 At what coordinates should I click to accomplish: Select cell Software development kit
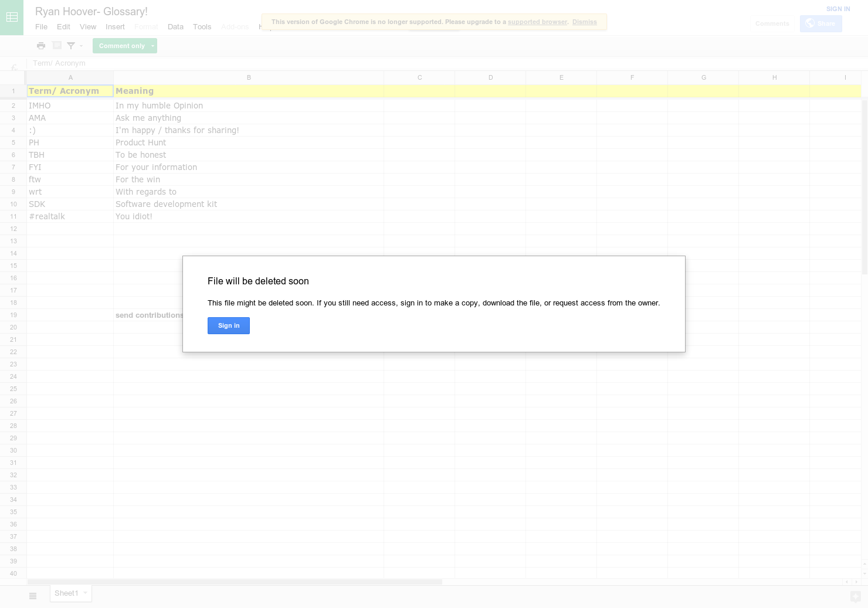(x=249, y=204)
